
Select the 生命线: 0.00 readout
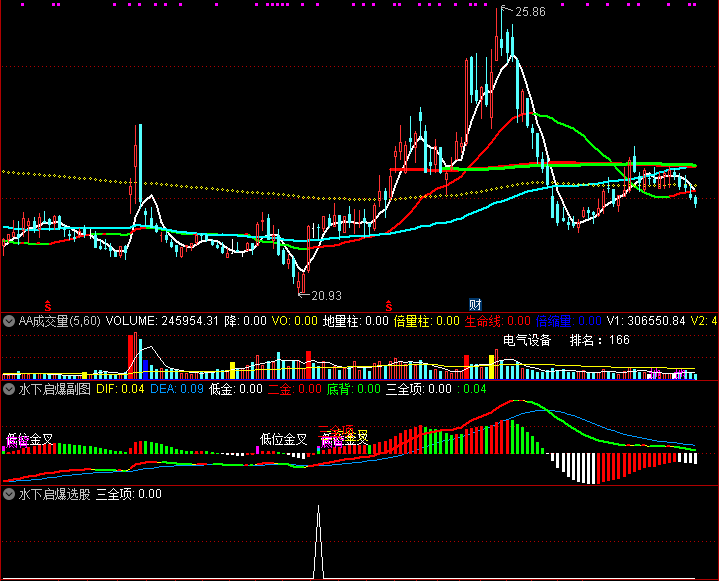click(x=498, y=321)
